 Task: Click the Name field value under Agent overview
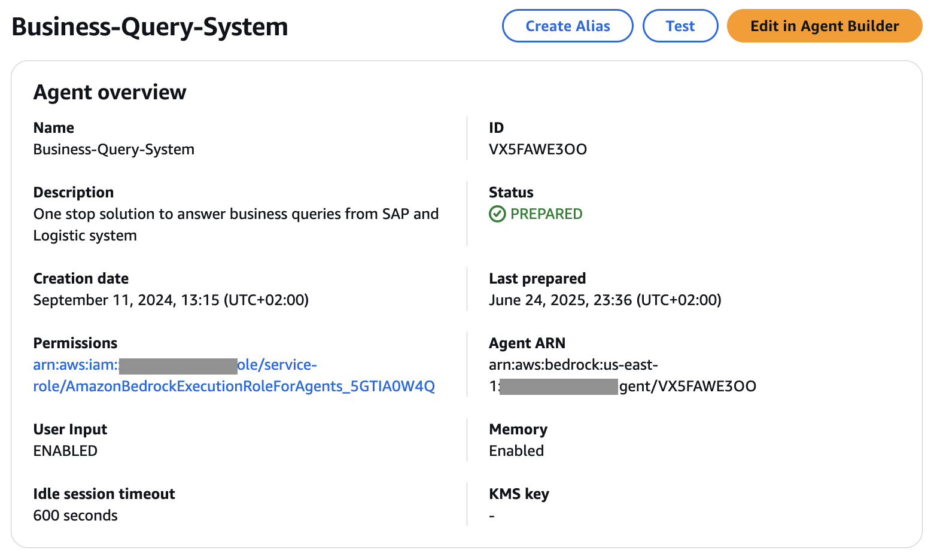114,150
